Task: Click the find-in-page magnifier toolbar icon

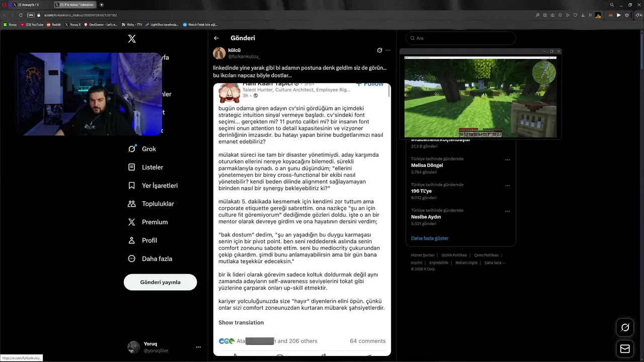Action: (538, 15)
